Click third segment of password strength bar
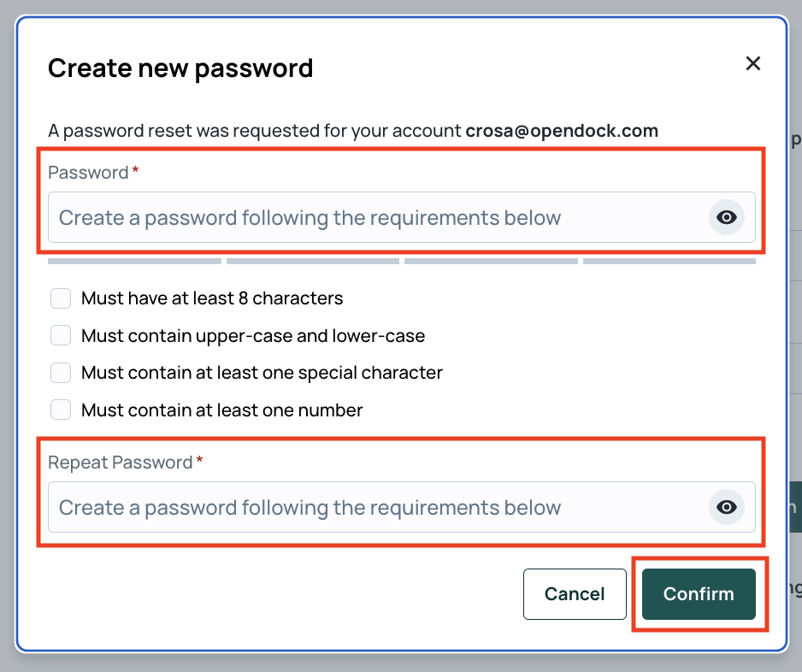 click(x=491, y=262)
